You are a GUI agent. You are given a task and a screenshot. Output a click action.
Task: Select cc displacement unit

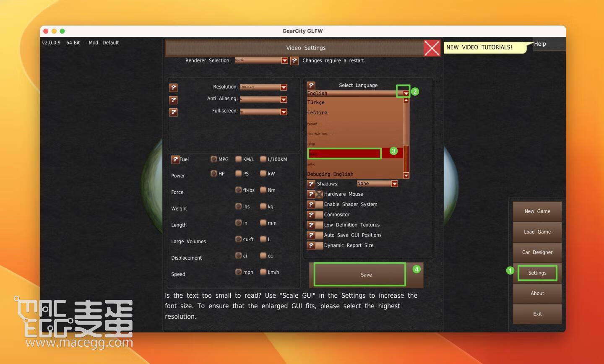pos(263,255)
